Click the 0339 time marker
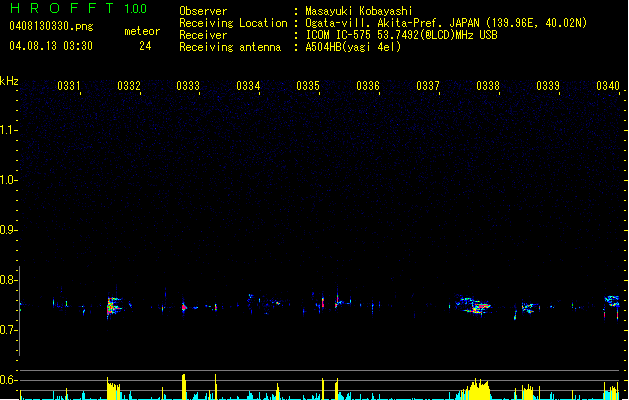The width and height of the screenshot is (629, 400). [548, 85]
